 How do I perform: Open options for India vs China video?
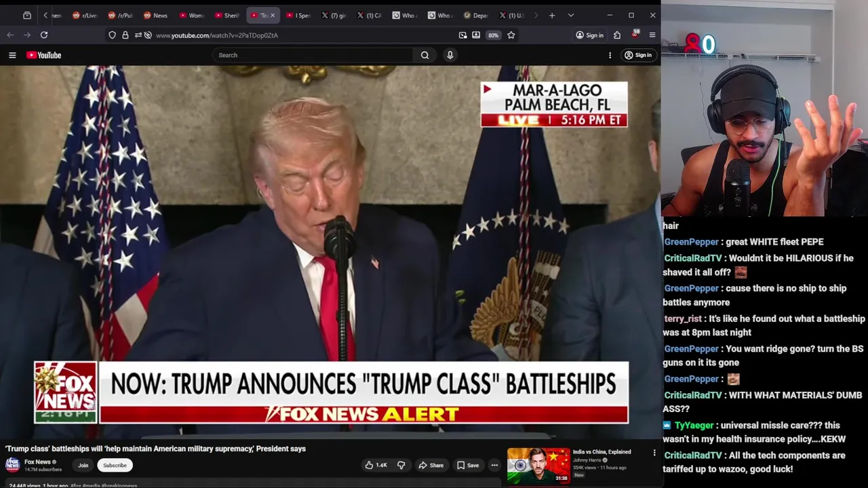coord(654,453)
